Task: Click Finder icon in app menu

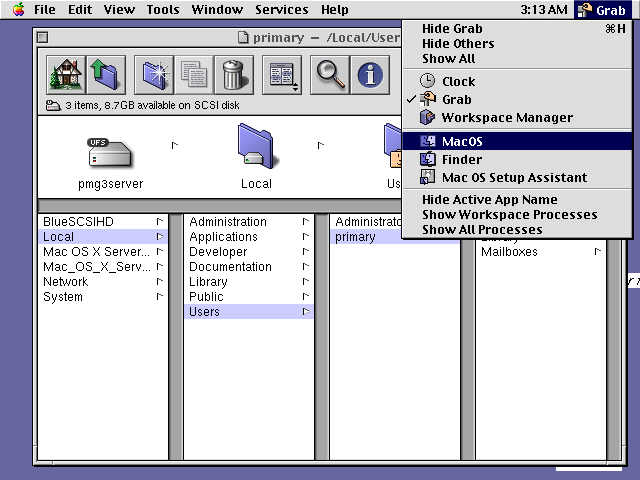Action: tap(427, 159)
